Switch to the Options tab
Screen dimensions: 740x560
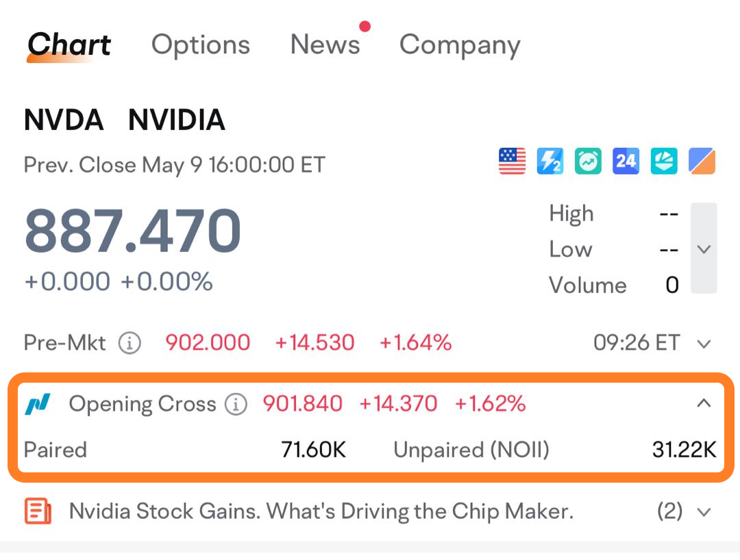point(200,45)
